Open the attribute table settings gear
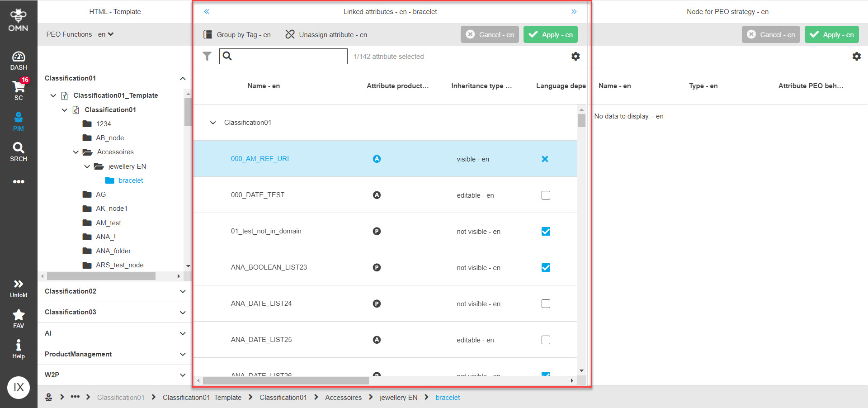 click(575, 56)
